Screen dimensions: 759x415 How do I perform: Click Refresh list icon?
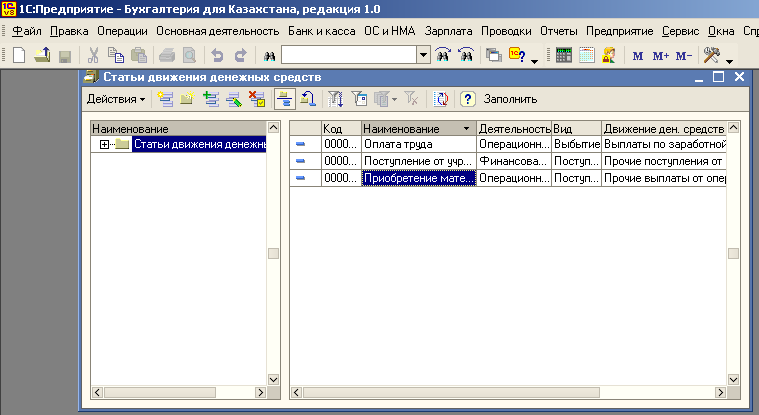(441, 99)
